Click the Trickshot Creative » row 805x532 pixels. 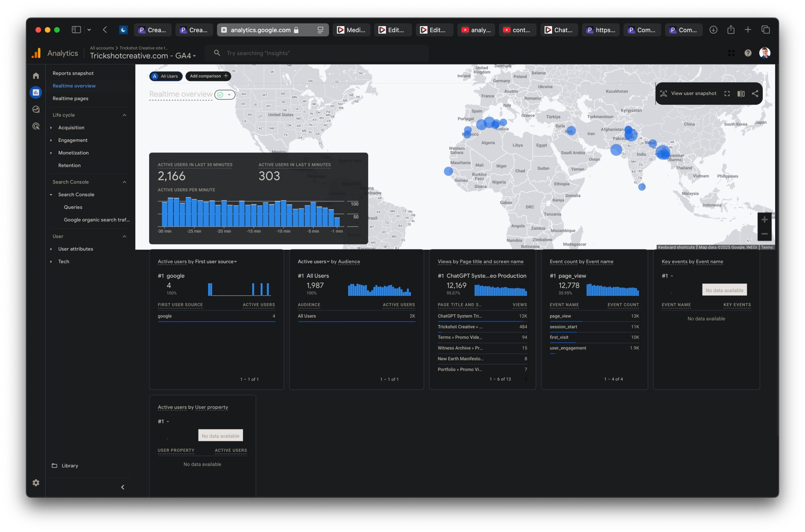tap(482, 327)
